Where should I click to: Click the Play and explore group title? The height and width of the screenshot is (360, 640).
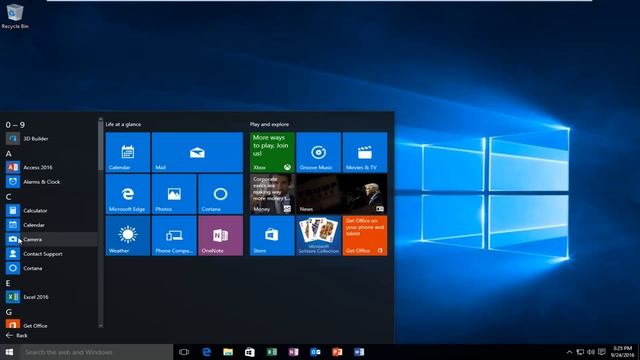pyautogui.click(x=269, y=124)
